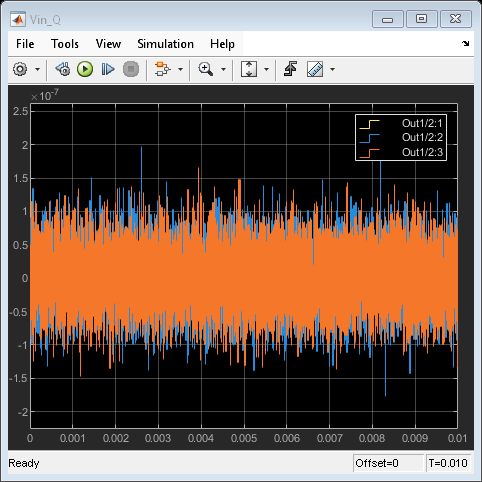The image size is (482, 482).
Task: Open the Triggers icon
Action: click(x=290, y=69)
